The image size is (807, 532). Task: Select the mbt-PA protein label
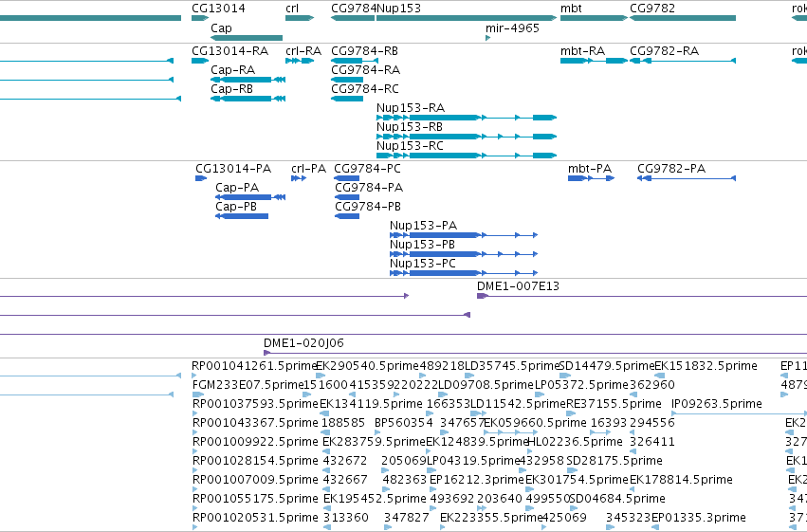tap(589, 169)
